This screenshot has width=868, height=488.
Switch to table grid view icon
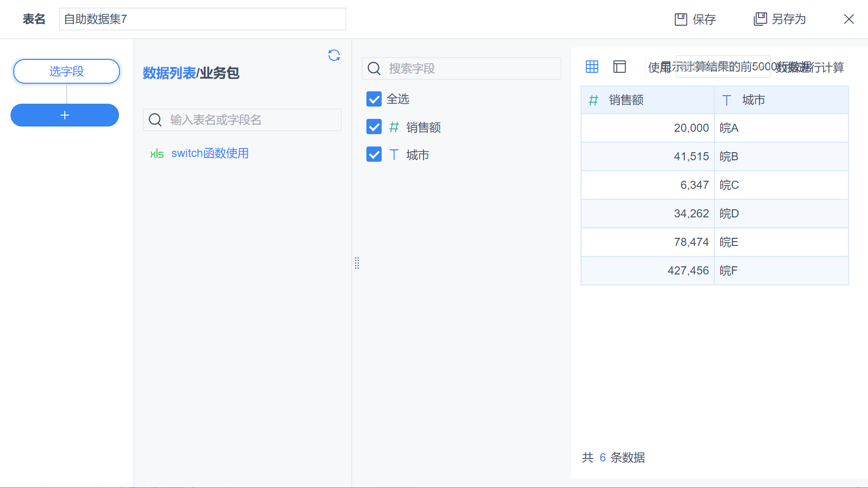pos(592,67)
